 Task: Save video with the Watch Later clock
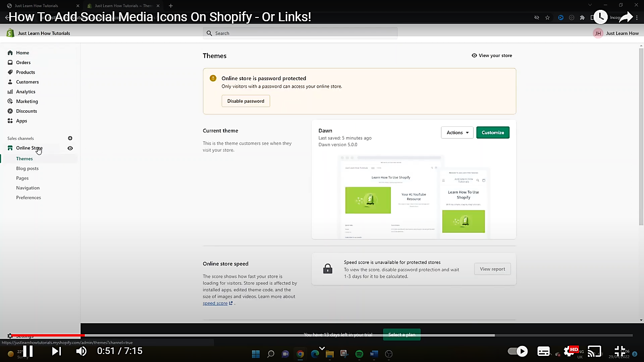pyautogui.click(x=600, y=17)
